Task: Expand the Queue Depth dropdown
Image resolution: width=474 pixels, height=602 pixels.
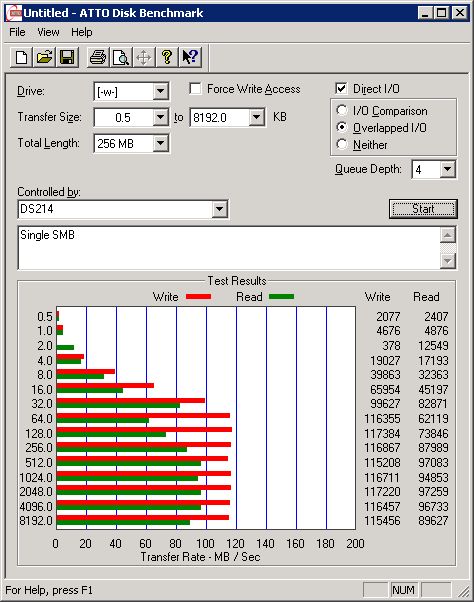Action: click(448, 169)
